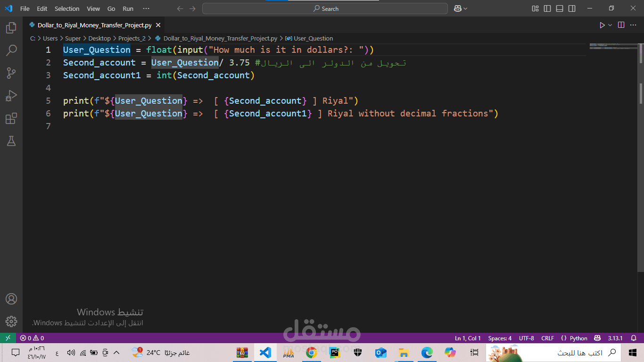
Task: Open the Edit menu
Action: [x=42, y=8]
